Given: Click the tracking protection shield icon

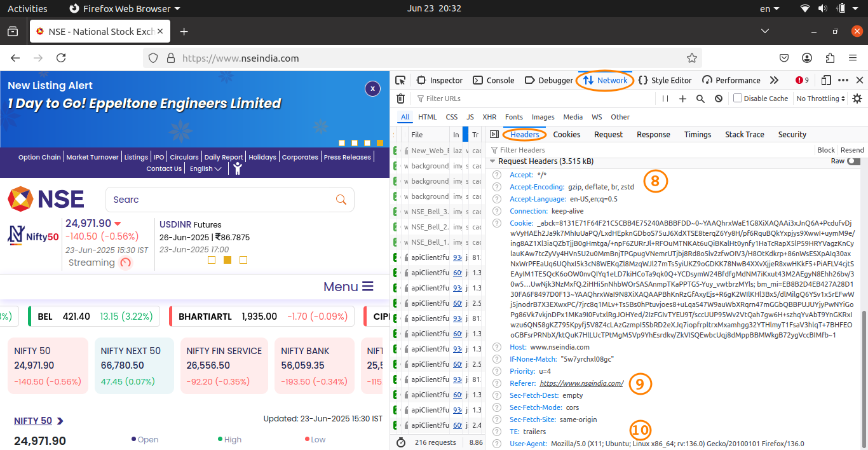Looking at the screenshot, I should pyautogui.click(x=153, y=58).
